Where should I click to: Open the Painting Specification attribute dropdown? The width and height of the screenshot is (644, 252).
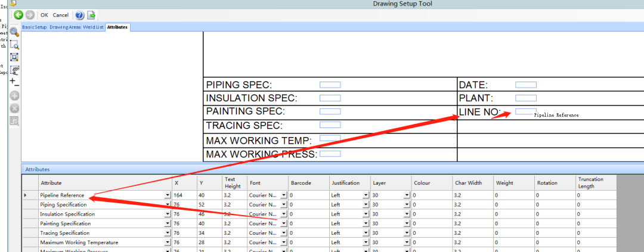pos(168,223)
